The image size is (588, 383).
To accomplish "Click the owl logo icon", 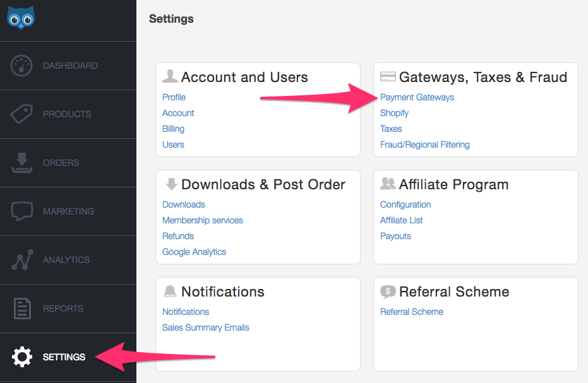I will [x=21, y=18].
